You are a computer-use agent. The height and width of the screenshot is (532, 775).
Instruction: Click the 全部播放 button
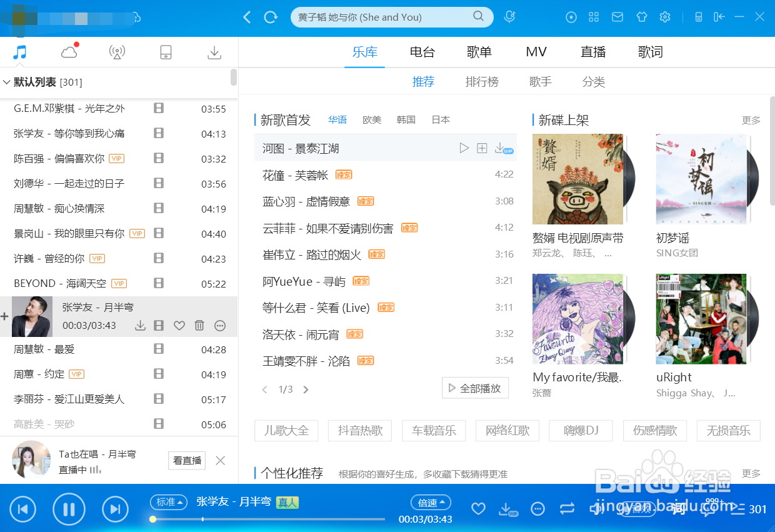pos(475,388)
